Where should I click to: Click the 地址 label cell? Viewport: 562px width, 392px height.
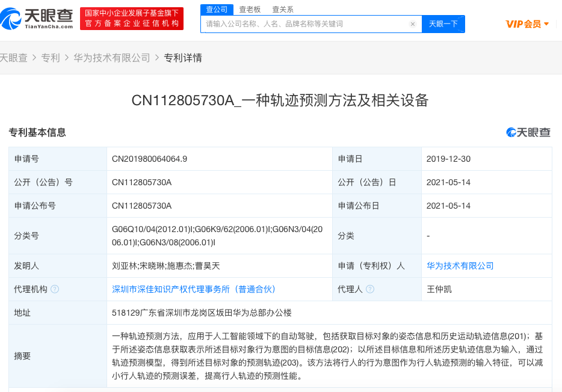(x=58, y=313)
